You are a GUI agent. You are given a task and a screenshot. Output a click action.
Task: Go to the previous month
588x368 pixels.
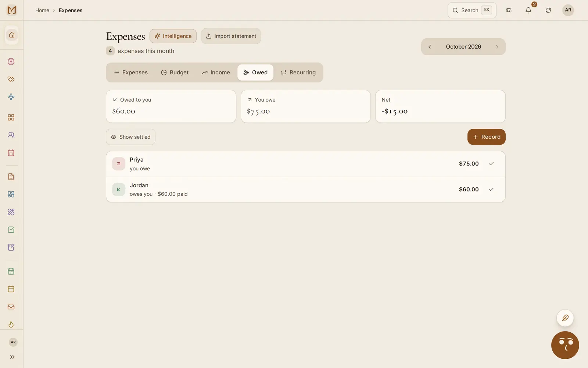point(430,47)
